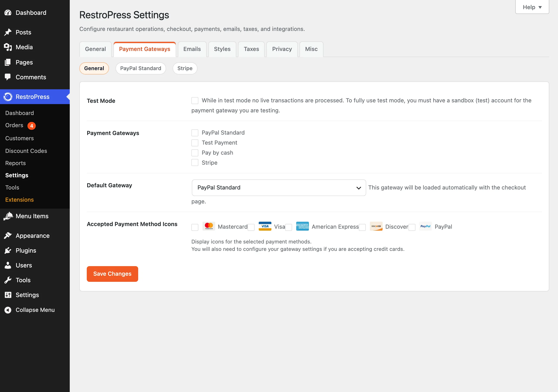Open Users in the sidebar menu
The height and width of the screenshot is (392, 558).
point(24,265)
